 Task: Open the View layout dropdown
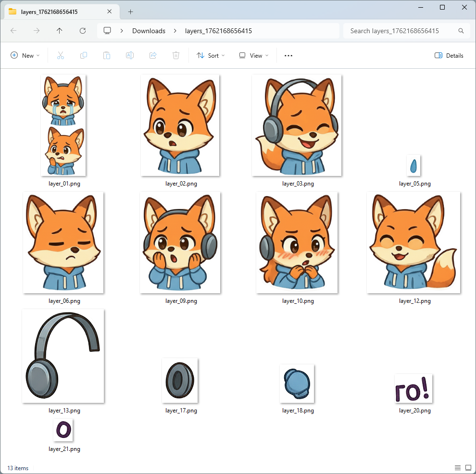(x=254, y=55)
